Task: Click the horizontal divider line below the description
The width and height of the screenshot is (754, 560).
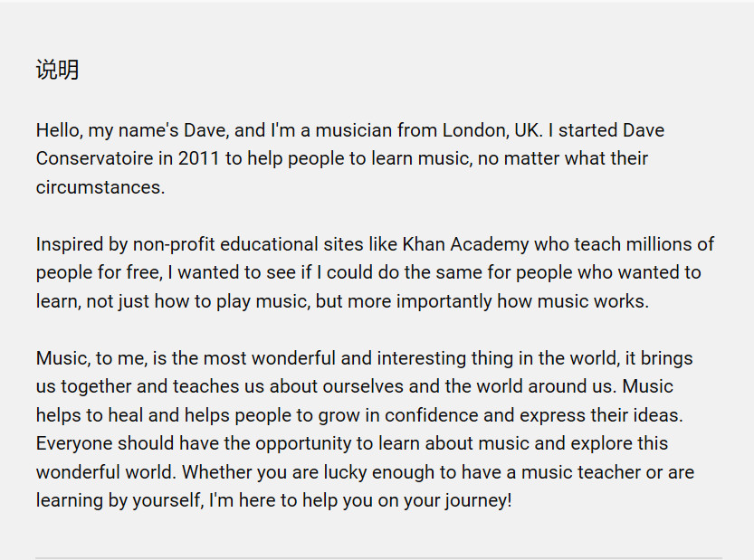Action: click(378, 557)
